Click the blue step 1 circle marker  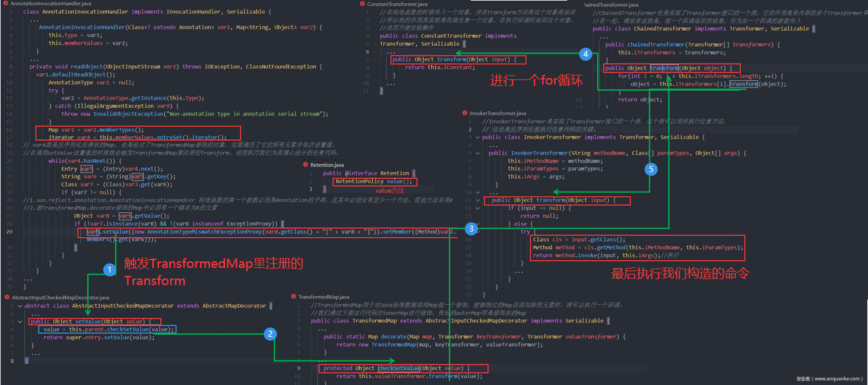tap(109, 270)
